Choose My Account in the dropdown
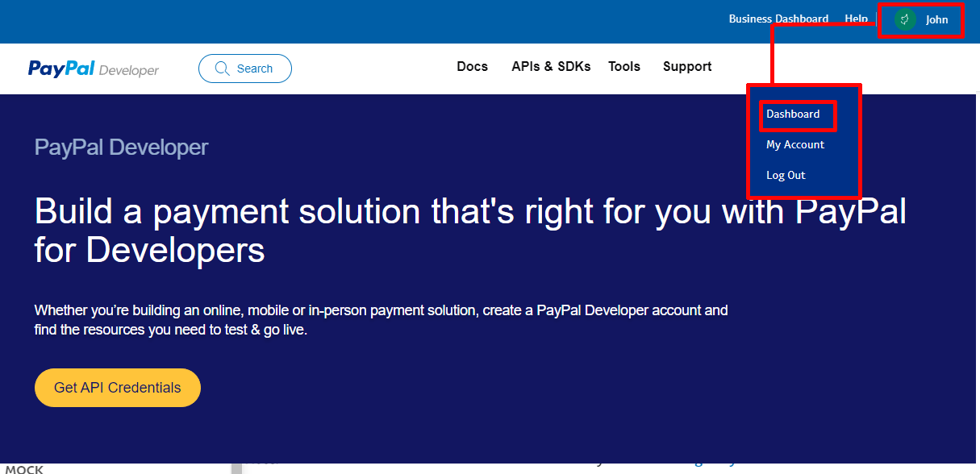Viewport: 980px width, 474px height. (795, 145)
